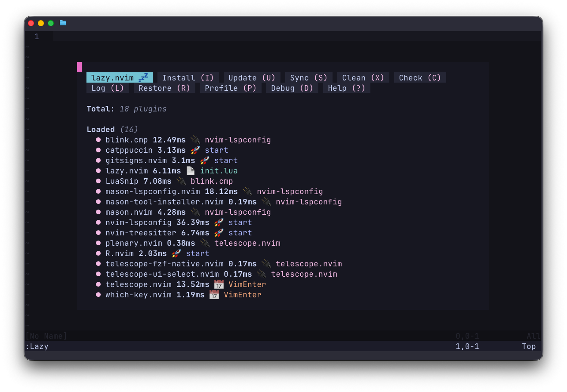
Task: Click the "init.lua" source label
Action: coord(219,171)
